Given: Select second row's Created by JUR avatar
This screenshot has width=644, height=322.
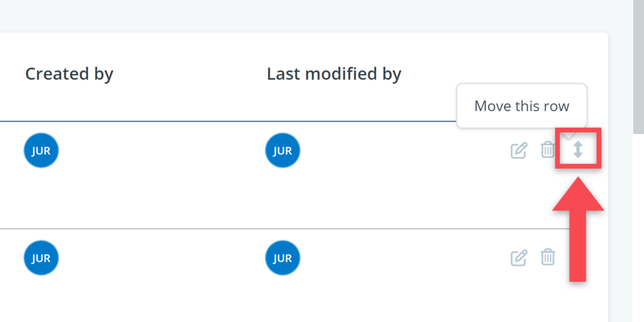Looking at the screenshot, I should (x=41, y=258).
